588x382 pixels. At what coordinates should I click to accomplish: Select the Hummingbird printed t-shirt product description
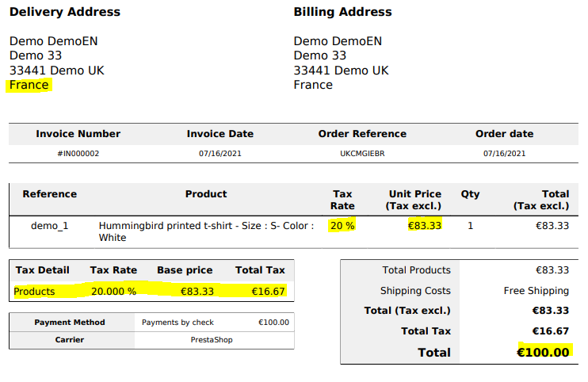pyautogui.click(x=204, y=231)
